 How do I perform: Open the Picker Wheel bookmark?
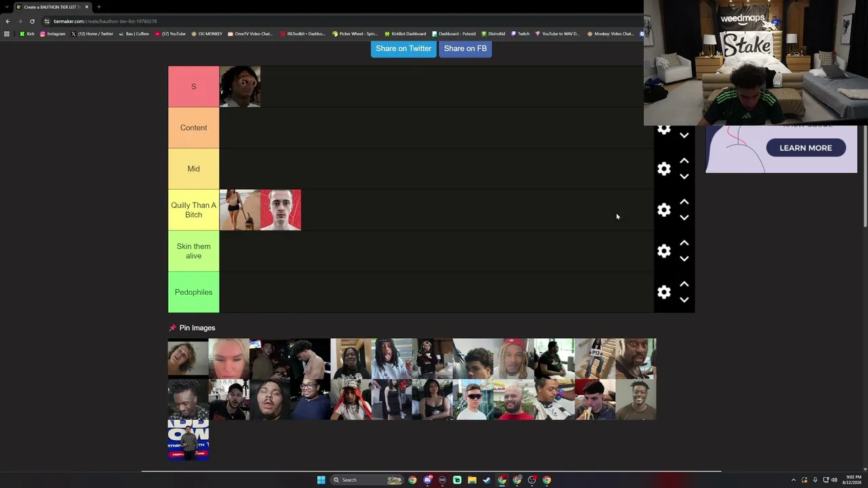point(355,34)
